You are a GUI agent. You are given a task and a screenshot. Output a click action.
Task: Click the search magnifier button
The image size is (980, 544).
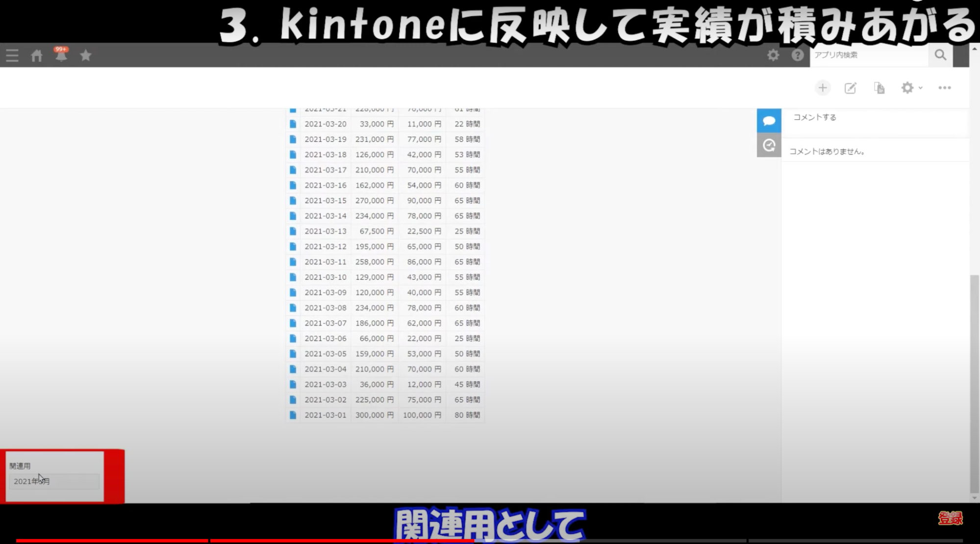[x=940, y=55]
